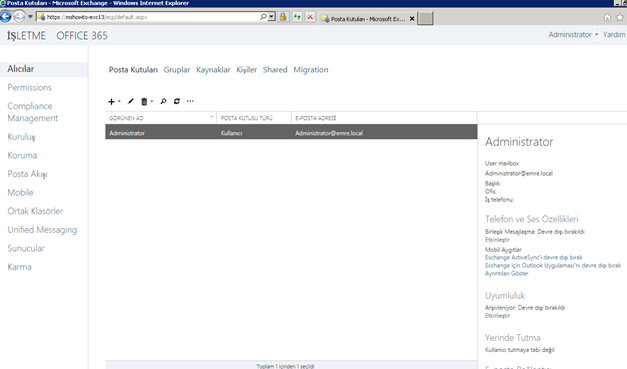627x369 pixels.
Task: Click the address bar search magnifier icon
Action: coord(263,17)
